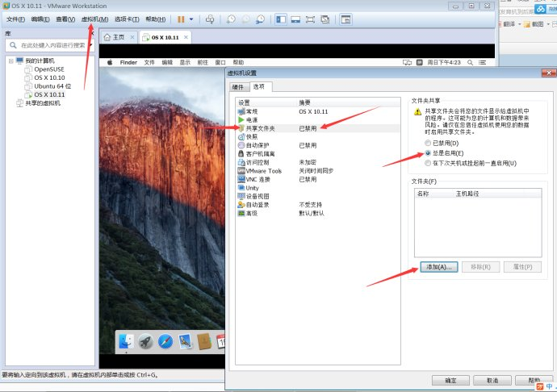The image size is (557, 392).
Task: Select the 总是启用(E) radio button
Action: tap(428, 153)
